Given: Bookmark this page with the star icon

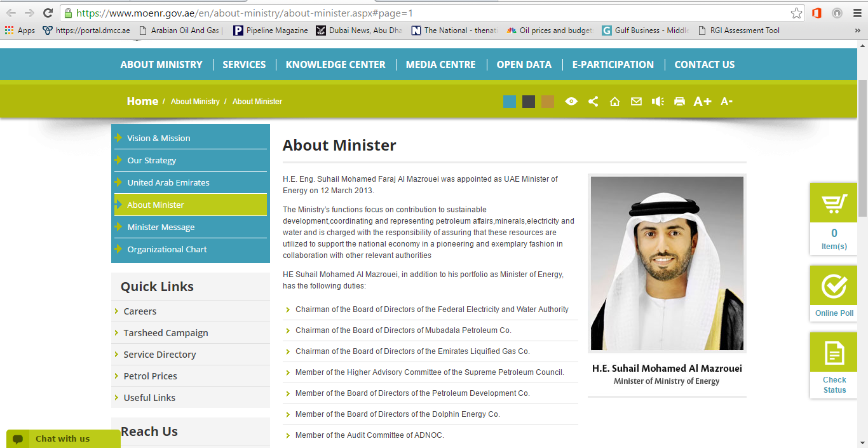Looking at the screenshot, I should click(796, 13).
